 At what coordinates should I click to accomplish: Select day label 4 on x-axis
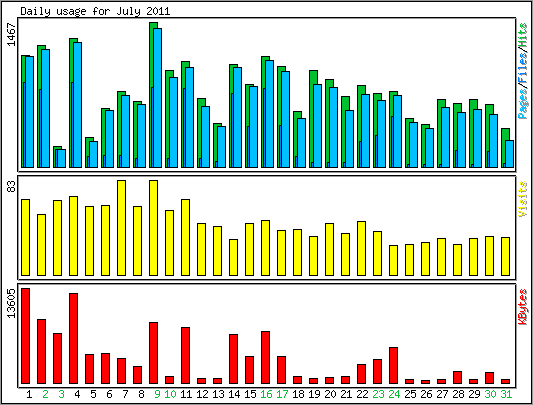pyautogui.click(x=77, y=394)
